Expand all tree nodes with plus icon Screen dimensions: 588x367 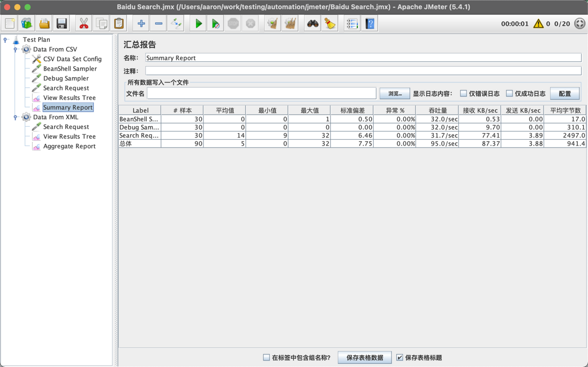point(141,24)
